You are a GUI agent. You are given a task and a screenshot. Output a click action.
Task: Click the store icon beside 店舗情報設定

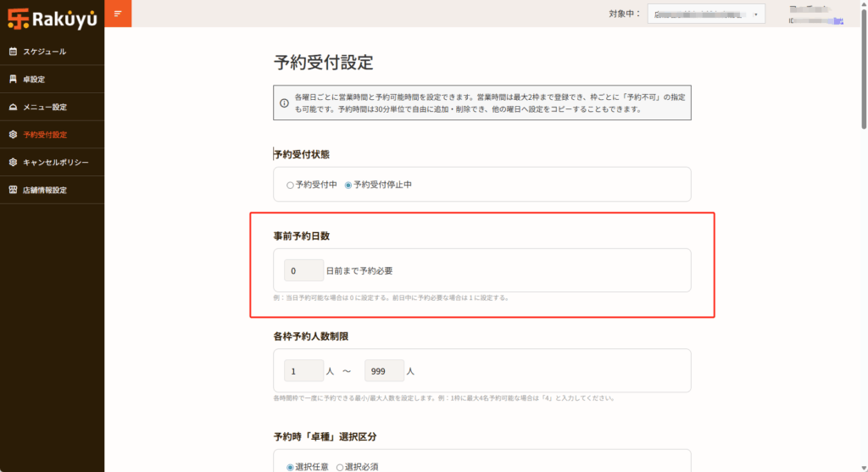(x=13, y=190)
